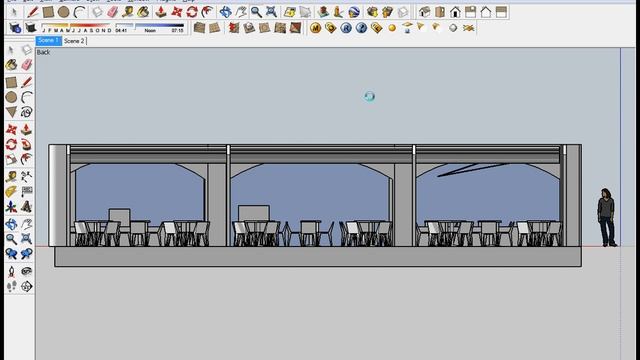Viewport: 640px width, 360px height.
Task: Choose the Sandbox Smoove tool
Action: tap(234, 28)
